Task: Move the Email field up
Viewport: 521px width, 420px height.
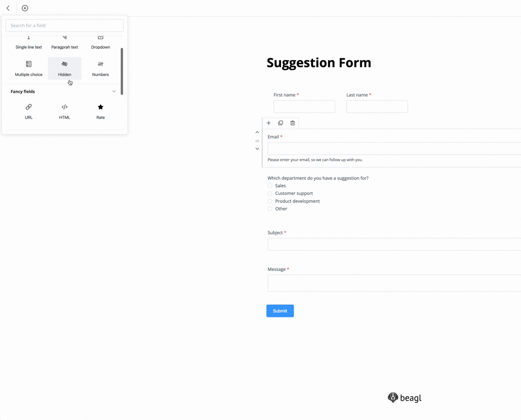Action: [257, 132]
